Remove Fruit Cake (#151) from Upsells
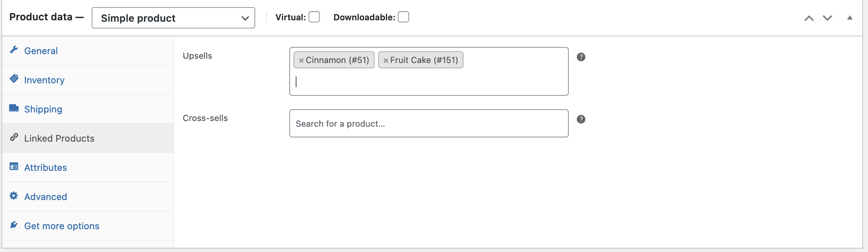Image resolution: width=868 pixels, height=252 pixels. tap(386, 61)
